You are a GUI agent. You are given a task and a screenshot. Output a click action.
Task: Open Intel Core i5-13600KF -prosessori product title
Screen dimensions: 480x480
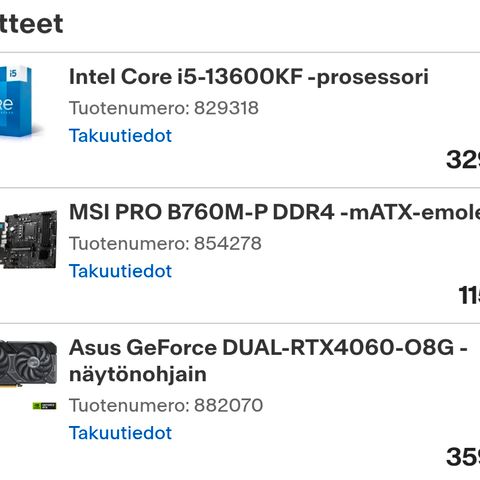(249, 77)
